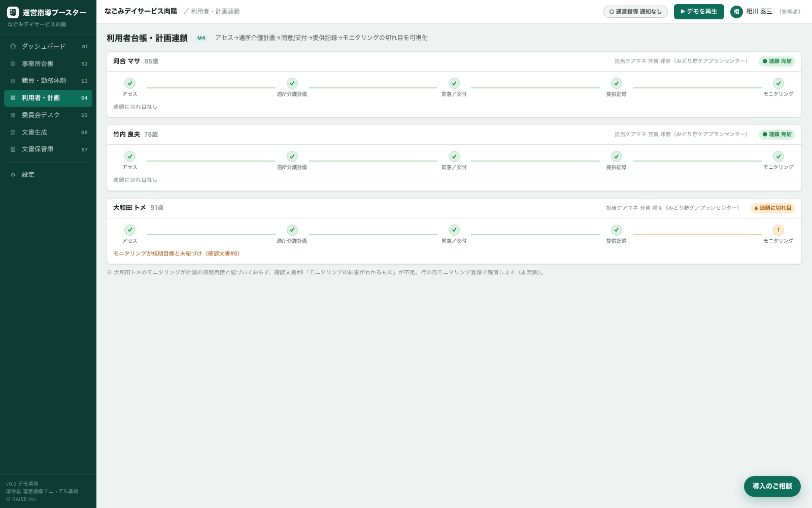This screenshot has height=508, width=812.
Task: Click 連鎖に切れ目なし under 河合 マサ
Action: coord(136,107)
